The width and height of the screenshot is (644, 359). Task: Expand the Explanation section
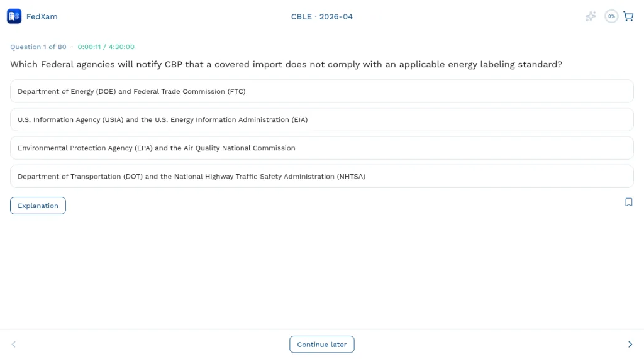tap(38, 206)
